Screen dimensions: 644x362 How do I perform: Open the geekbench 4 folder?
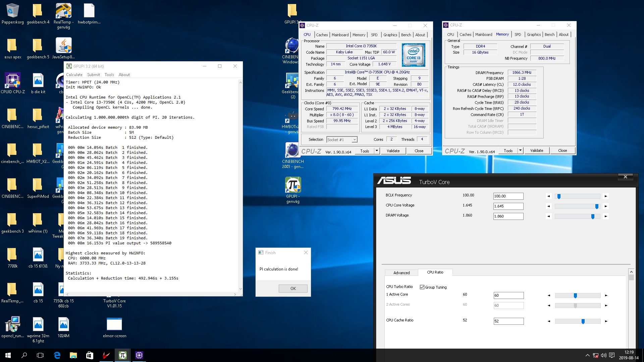[x=38, y=14]
